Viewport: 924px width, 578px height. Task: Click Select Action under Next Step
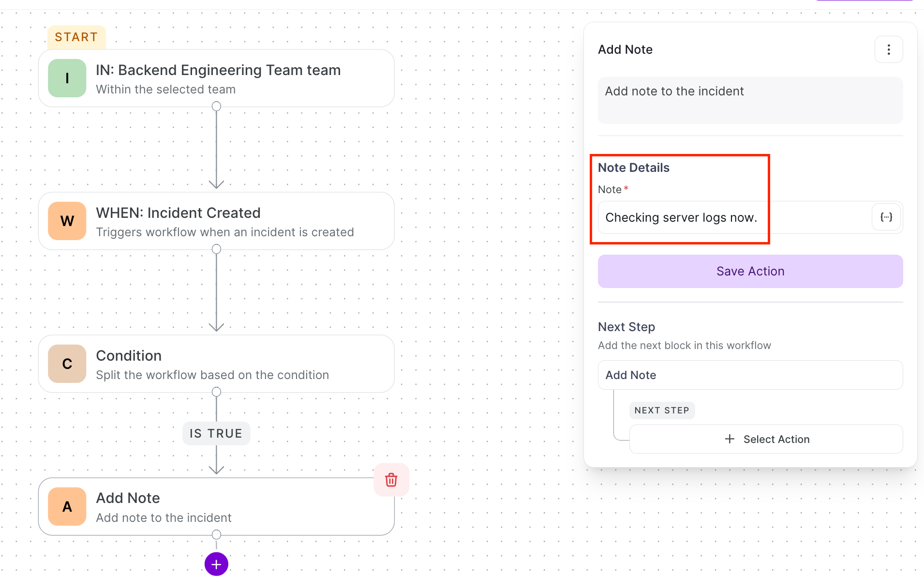click(766, 439)
